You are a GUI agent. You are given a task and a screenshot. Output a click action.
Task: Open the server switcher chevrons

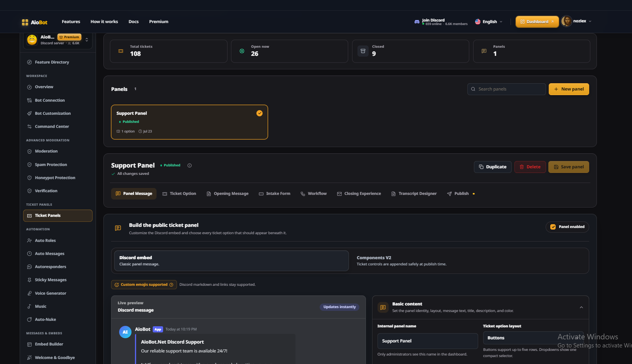pos(87,40)
